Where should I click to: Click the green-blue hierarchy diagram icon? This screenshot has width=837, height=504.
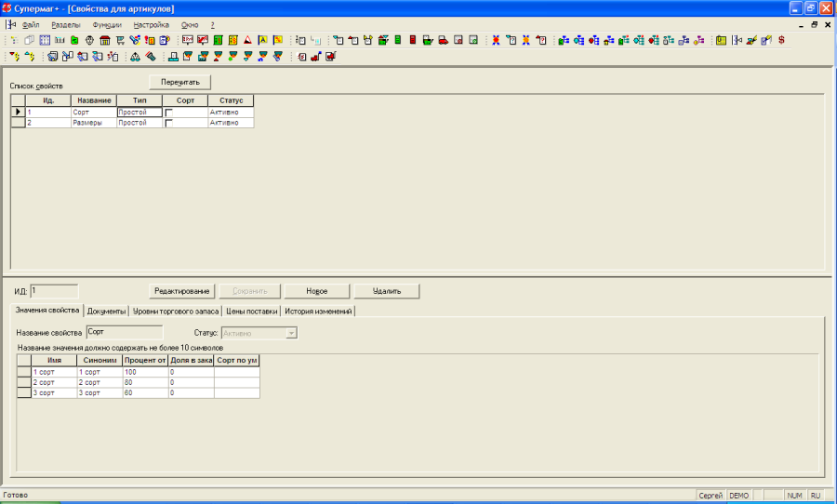(564, 40)
